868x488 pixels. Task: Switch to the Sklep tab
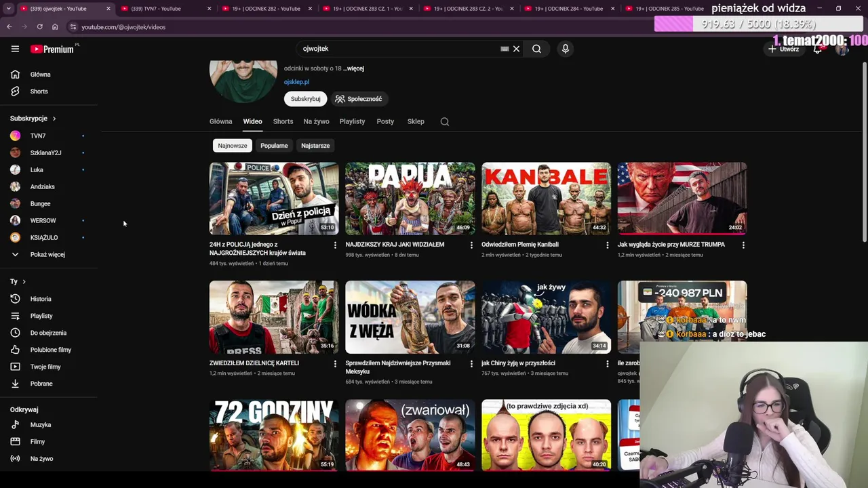[416, 121]
